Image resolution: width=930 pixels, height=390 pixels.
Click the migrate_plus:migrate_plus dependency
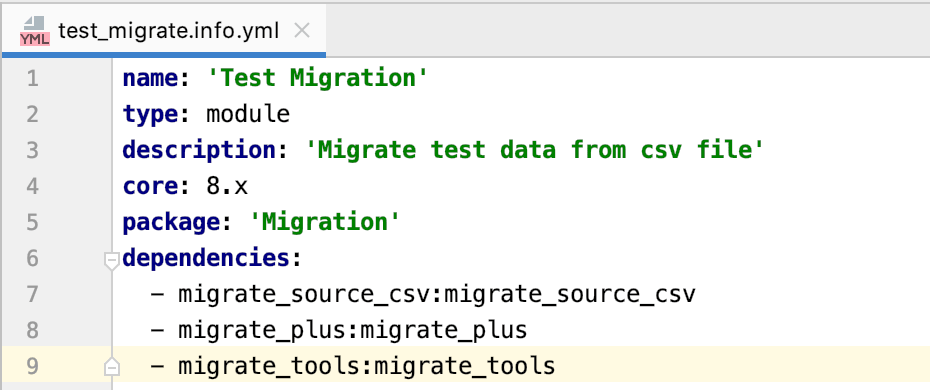click(x=353, y=331)
